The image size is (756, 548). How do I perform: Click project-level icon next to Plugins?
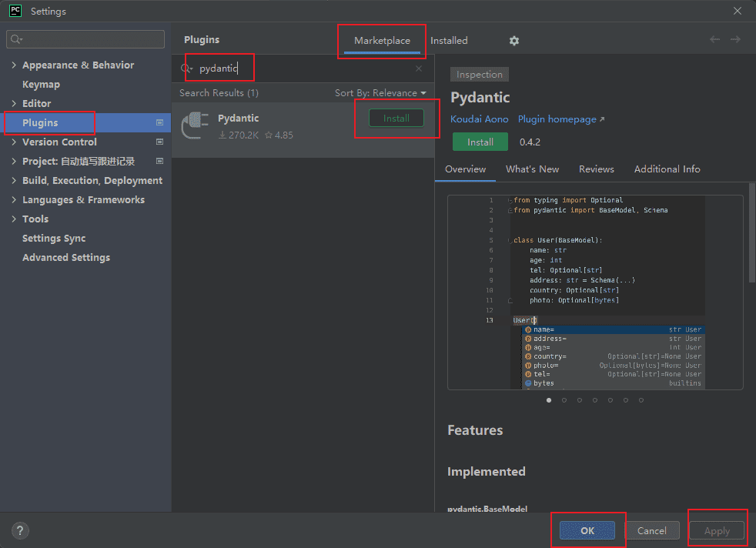[x=159, y=123]
